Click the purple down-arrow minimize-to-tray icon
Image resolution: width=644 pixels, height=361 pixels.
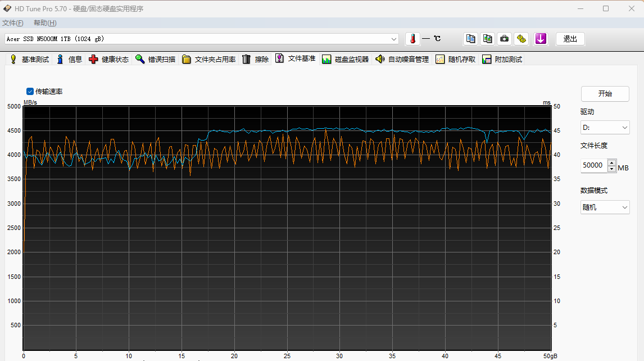point(541,39)
